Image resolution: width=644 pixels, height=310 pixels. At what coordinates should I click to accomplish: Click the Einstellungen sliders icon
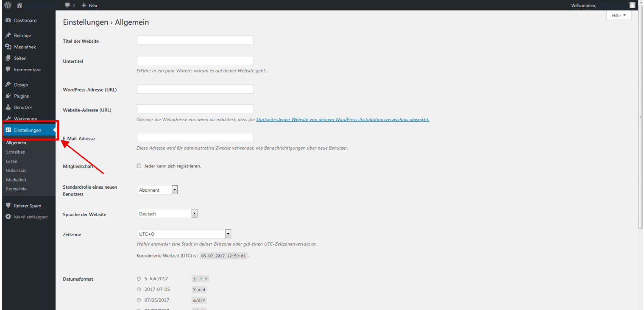[8, 130]
